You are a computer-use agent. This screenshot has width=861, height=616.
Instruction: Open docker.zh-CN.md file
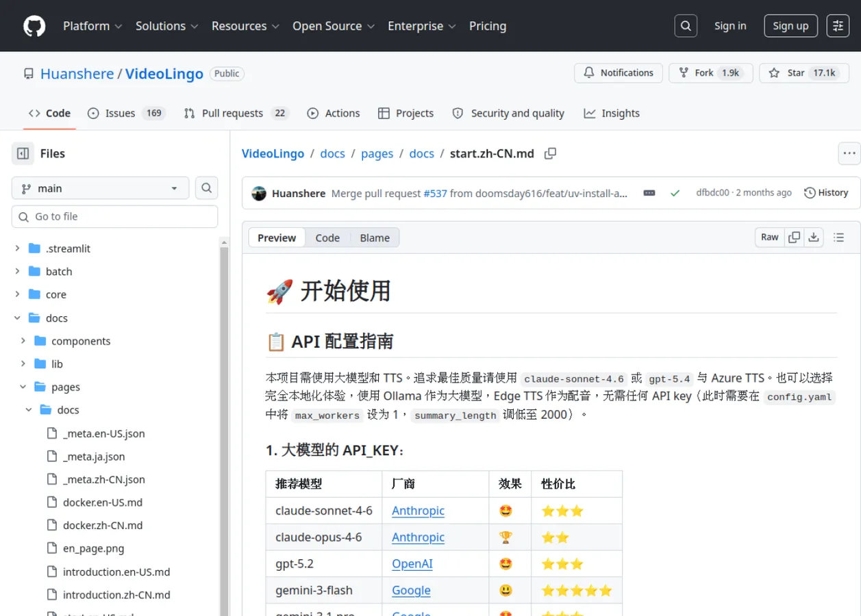(x=103, y=526)
